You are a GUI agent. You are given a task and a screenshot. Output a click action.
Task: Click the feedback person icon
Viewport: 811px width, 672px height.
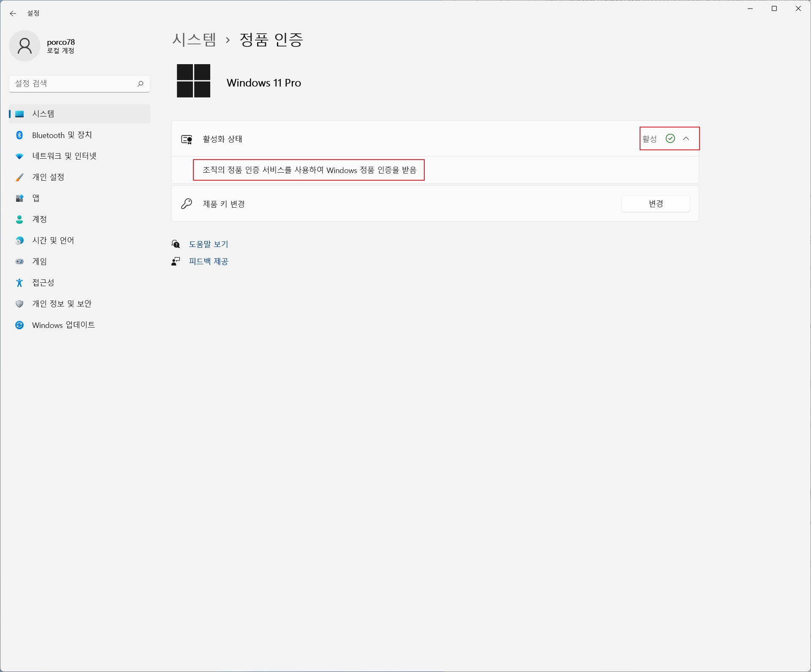(x=176, y=262)
